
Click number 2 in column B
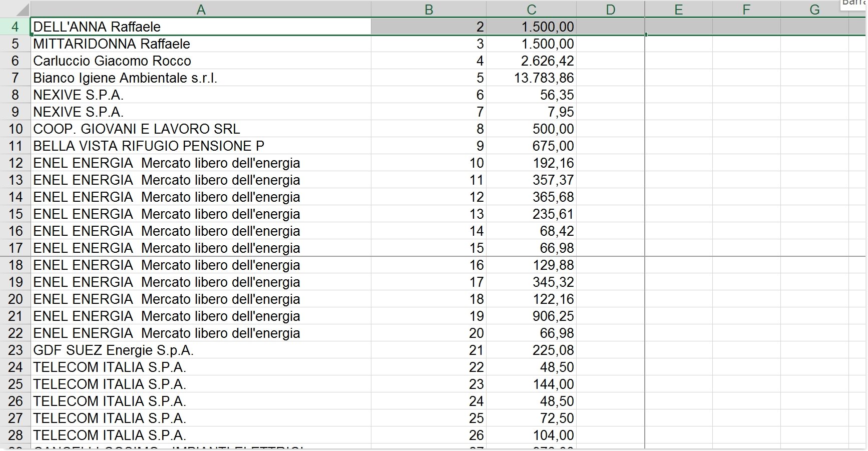click(428, 27)
